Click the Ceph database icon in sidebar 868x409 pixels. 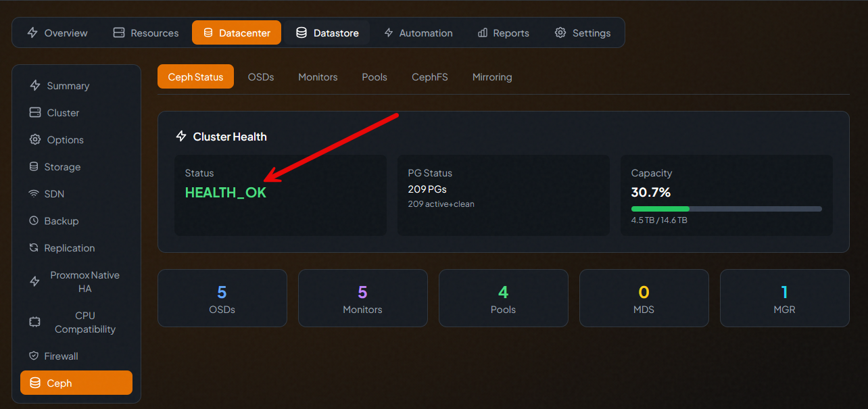35,383
